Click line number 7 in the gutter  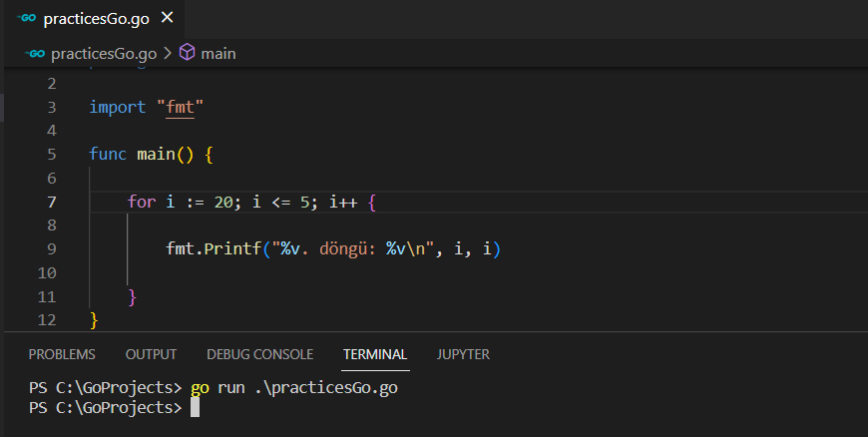click(x=51, y=203)
